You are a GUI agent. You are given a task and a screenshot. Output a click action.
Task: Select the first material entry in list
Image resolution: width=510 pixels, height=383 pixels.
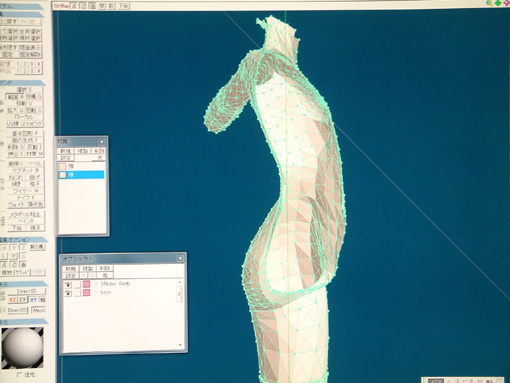tap(81, 166)
